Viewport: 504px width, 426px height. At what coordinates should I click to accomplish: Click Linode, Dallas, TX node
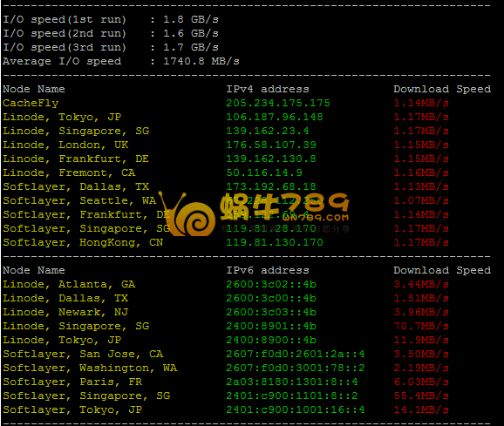point(65,298)
